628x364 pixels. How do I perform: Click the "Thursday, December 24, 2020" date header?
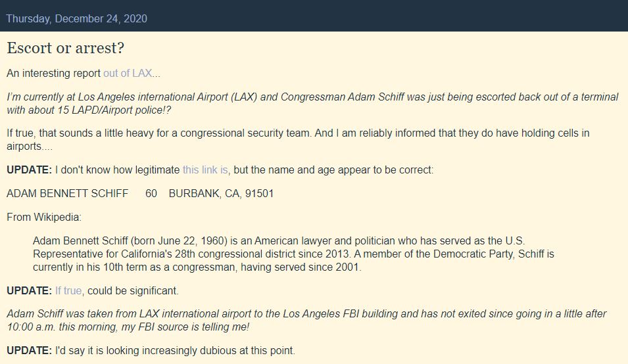click(77, 19)
